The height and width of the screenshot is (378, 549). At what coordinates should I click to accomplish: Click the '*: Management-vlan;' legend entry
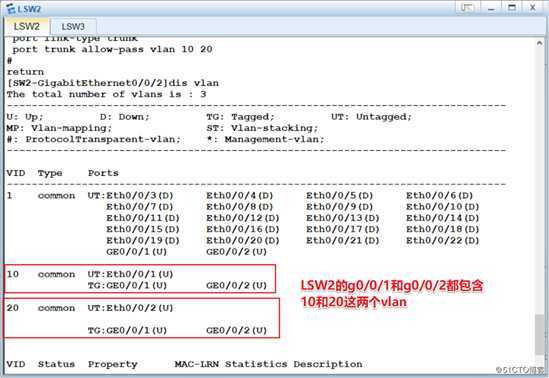coord(265,139)
